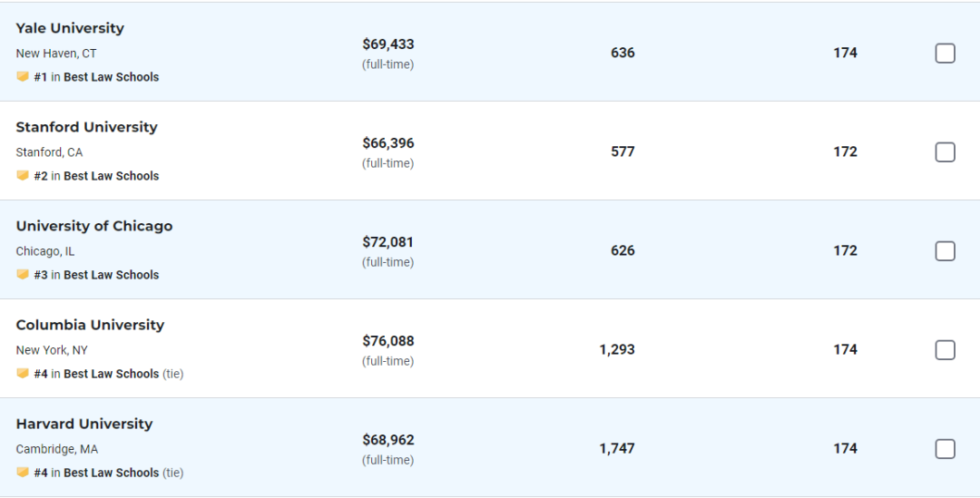Click the badge icon beside Harvard's #4 ranking
The image size is (980, 498).
(x=23, y=473)
